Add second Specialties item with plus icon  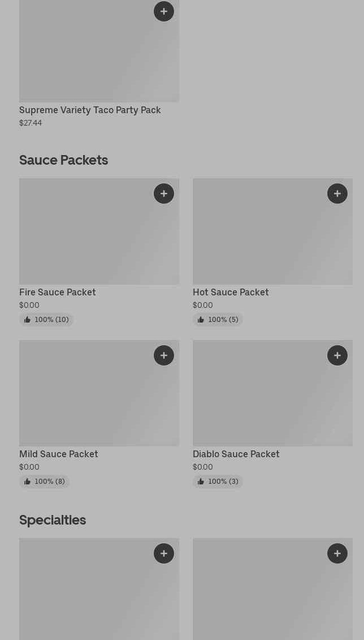tap(337, 553)
